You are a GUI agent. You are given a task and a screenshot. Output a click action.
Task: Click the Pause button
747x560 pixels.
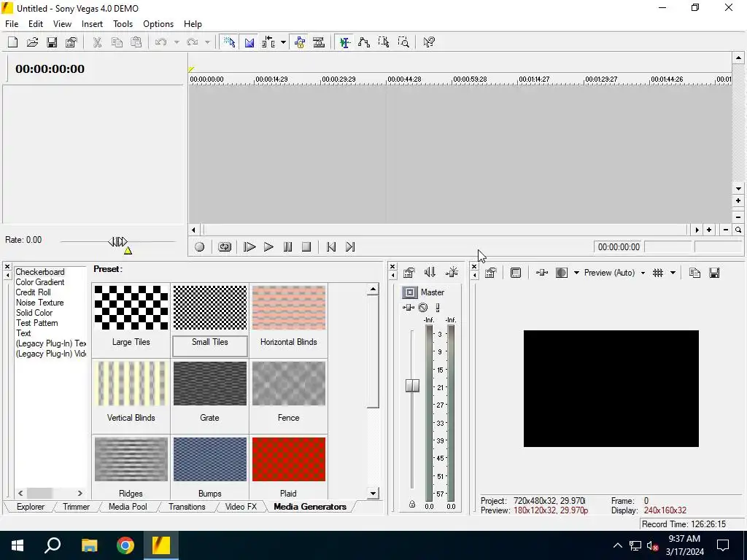(x=287, y=246)
